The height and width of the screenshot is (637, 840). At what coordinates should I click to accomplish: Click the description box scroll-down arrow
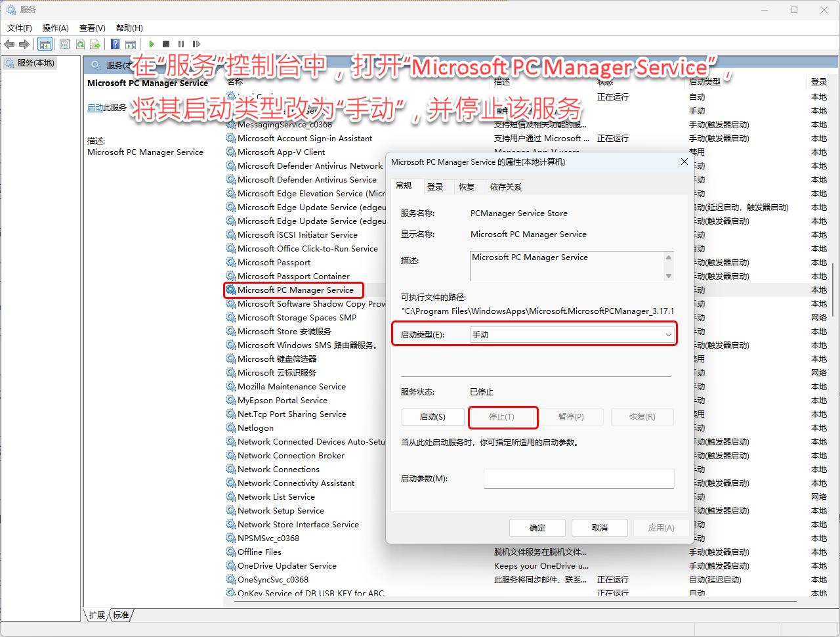coord(669,276)
